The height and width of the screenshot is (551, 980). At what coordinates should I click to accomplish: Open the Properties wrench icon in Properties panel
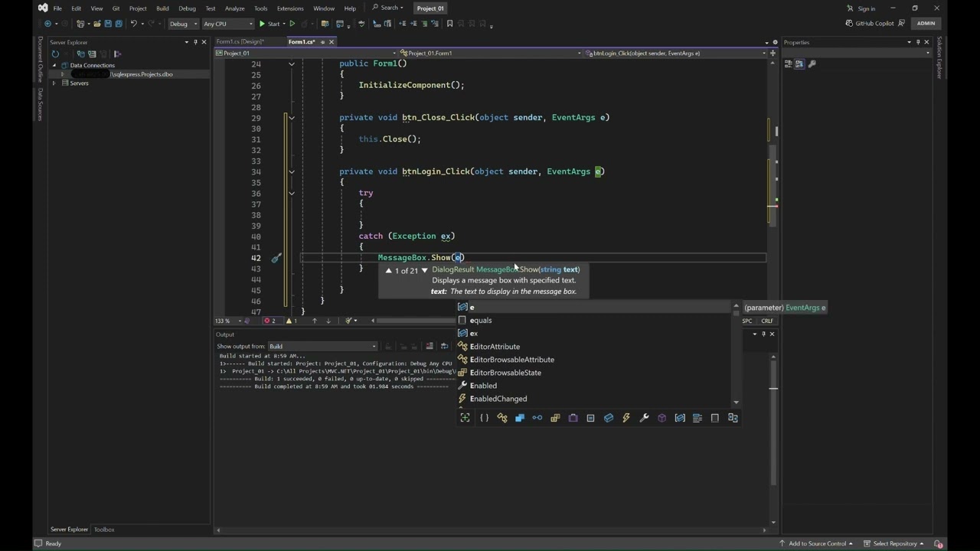[812, 64]
